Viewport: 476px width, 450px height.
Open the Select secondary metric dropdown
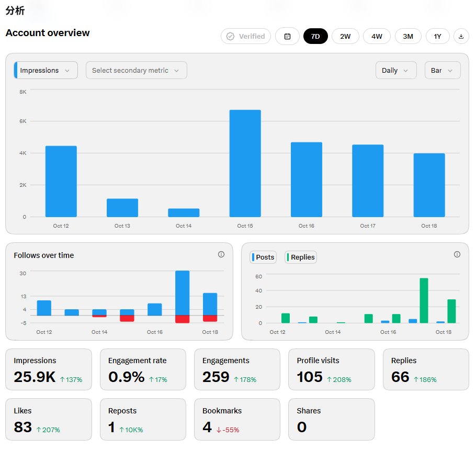tap(137, 71)
